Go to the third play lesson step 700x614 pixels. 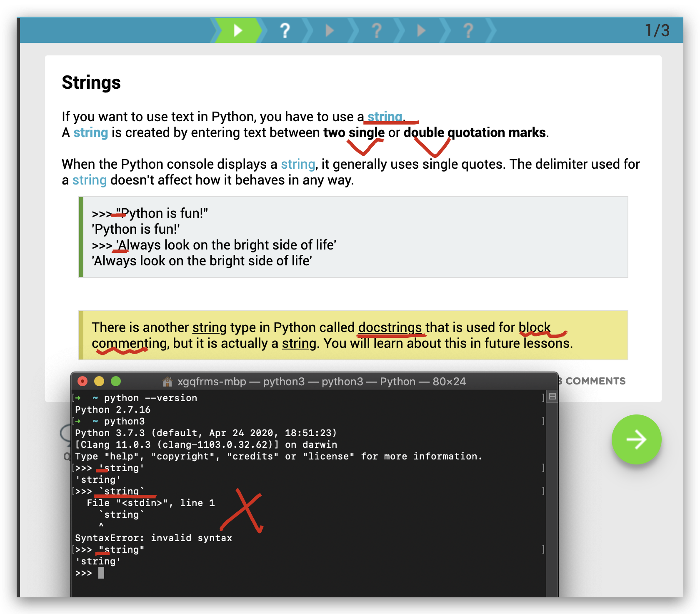click(422, 30)
